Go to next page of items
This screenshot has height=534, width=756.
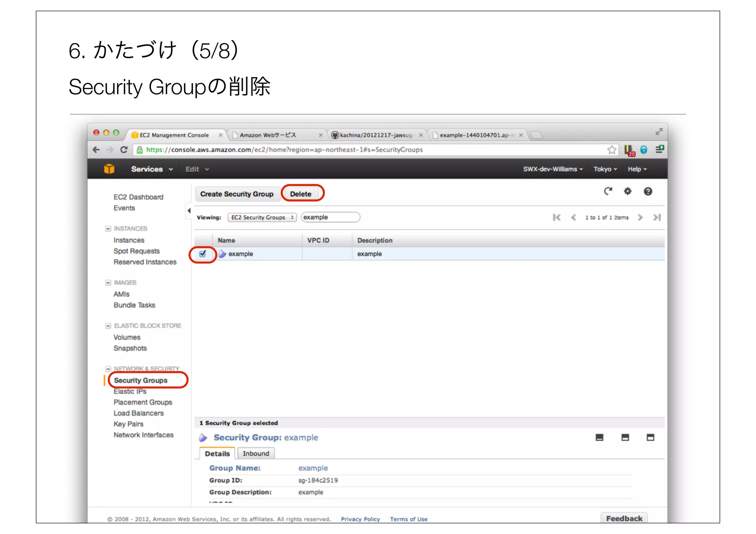click(640, 217)
